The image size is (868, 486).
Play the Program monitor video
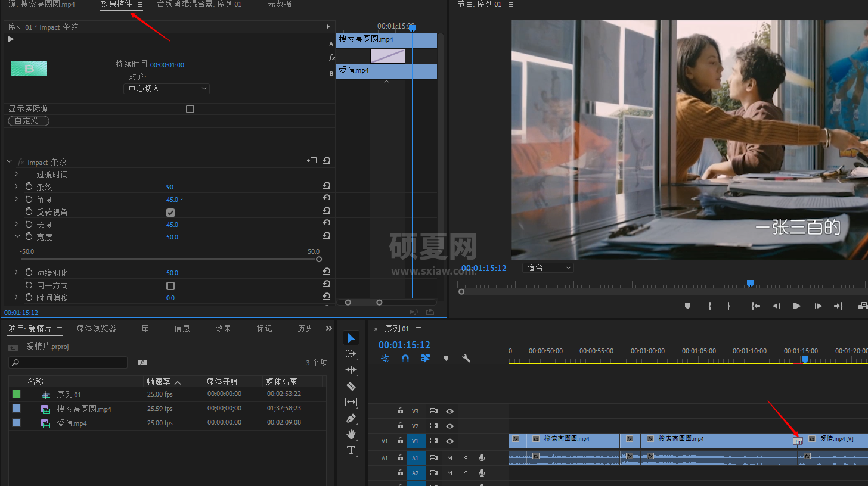click(797, 306)
